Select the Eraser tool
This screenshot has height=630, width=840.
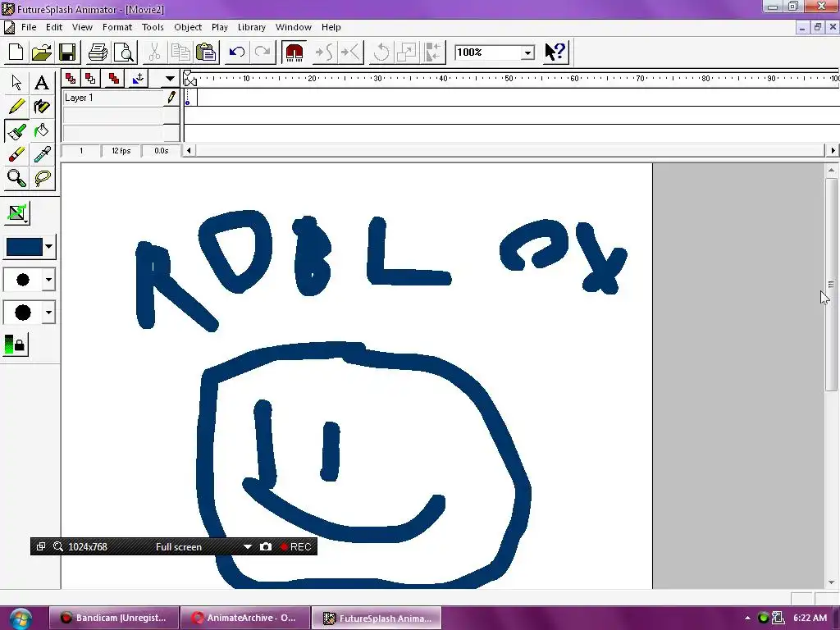pyautogui.click(x=16, y=155)
